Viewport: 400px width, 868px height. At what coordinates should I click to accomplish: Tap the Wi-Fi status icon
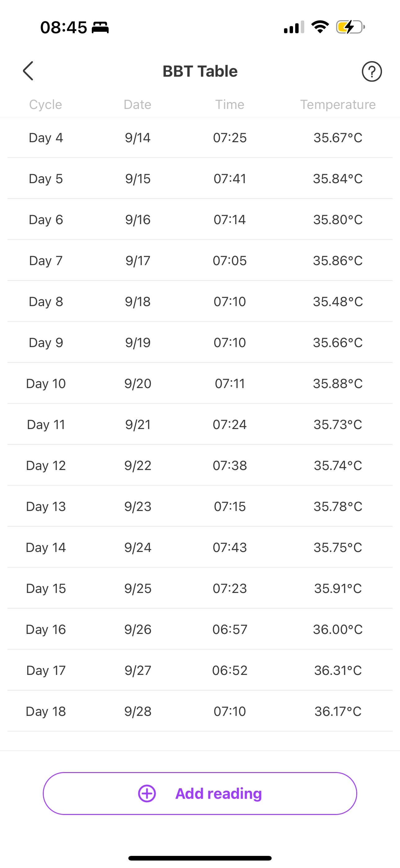coord(320,27)
